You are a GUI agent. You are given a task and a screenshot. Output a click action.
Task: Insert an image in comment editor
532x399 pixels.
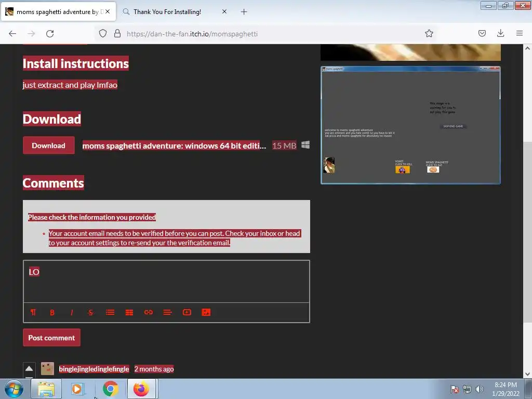point(206,312)
